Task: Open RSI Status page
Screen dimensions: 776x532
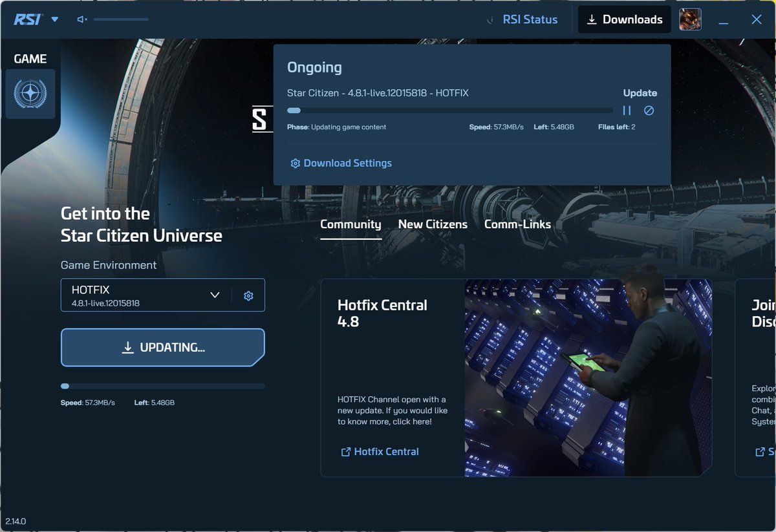Action: tap(530, 19)
